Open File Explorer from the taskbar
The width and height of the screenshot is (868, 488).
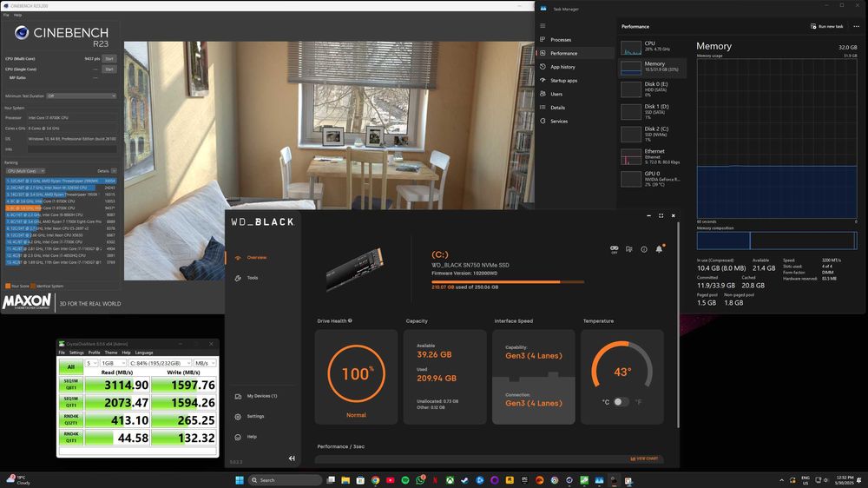tap(345, 480)
